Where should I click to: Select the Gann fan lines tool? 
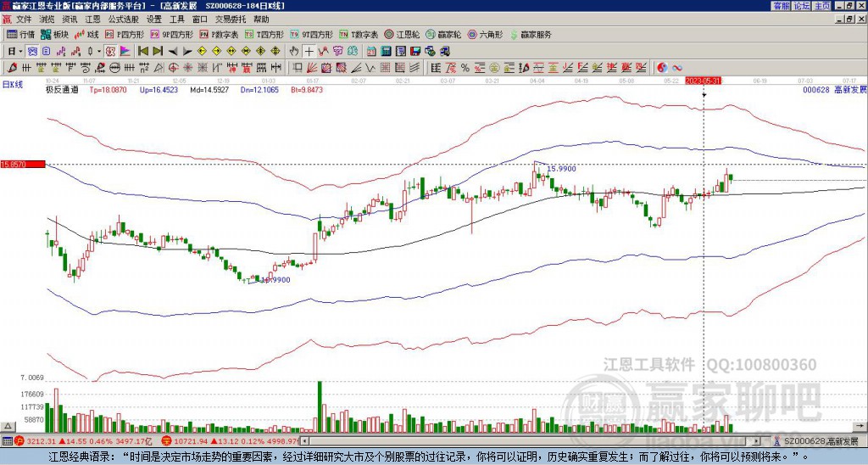click(x=312, y=68)
